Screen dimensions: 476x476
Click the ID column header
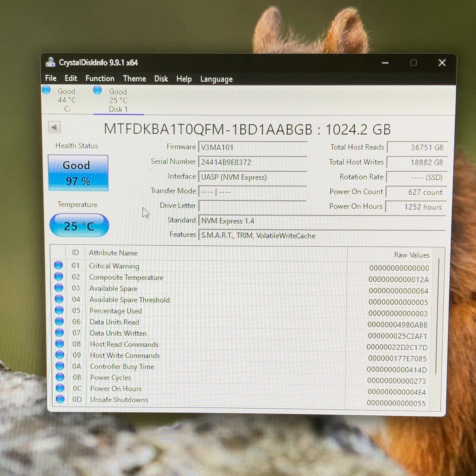[75, 253]
